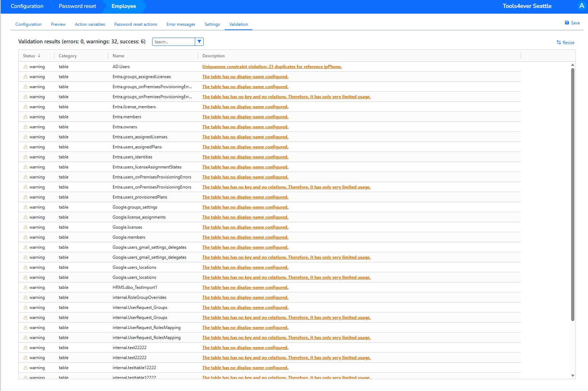Open the user avatar icon in the header
Screen dimensions: 588x391
click(x=582, y=6)
